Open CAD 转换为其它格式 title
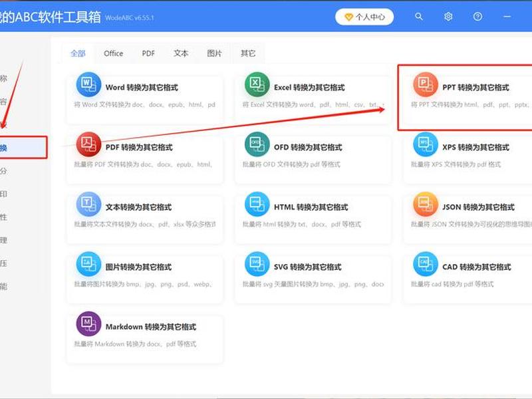The height and width of the screenshot is (399, 532). coord(477,267)
